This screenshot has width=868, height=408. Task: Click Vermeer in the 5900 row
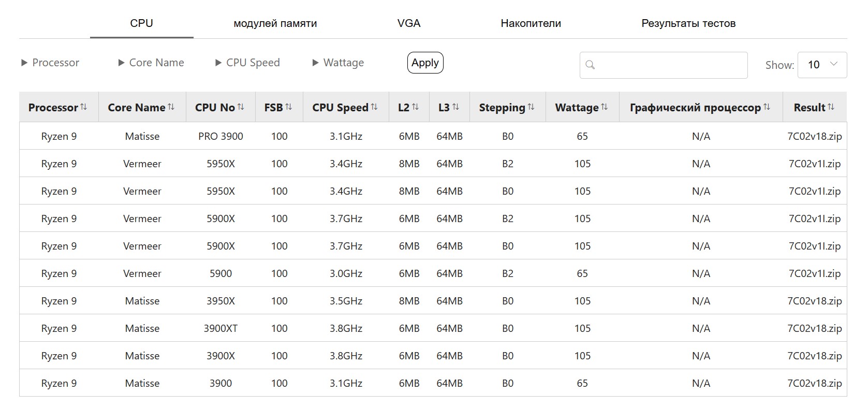[x=142, y=273]
